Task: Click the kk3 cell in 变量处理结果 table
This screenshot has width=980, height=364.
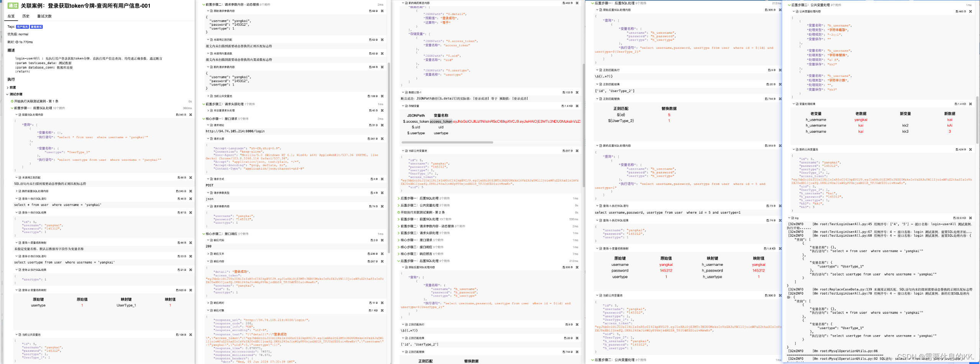Action: (905, 132)
